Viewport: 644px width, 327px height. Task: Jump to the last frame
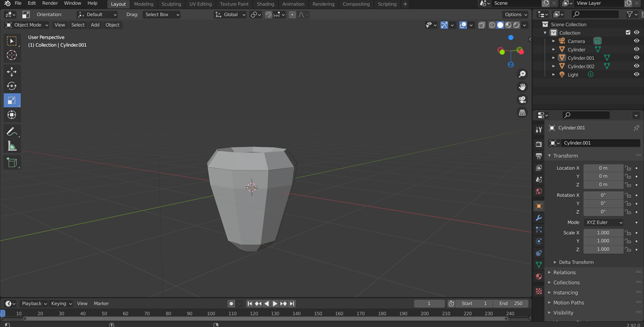click(x=292, y=303)
